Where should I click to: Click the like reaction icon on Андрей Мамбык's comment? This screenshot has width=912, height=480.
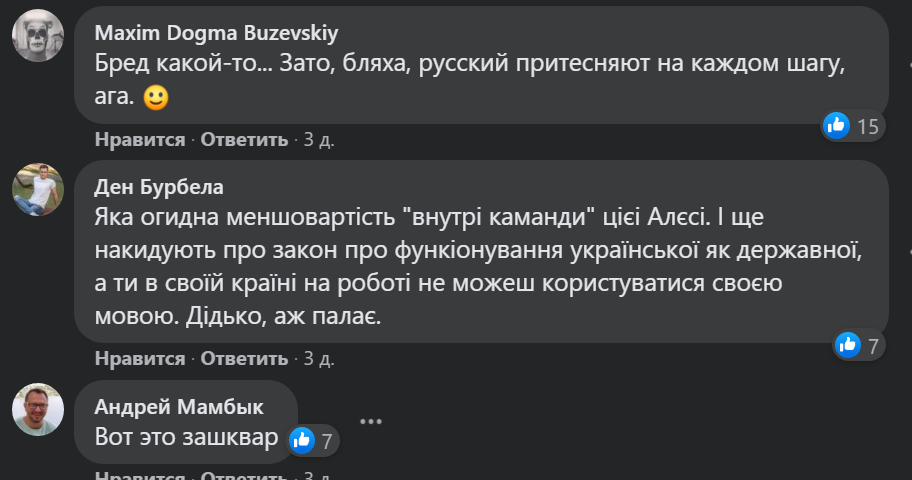pos(302,439)
